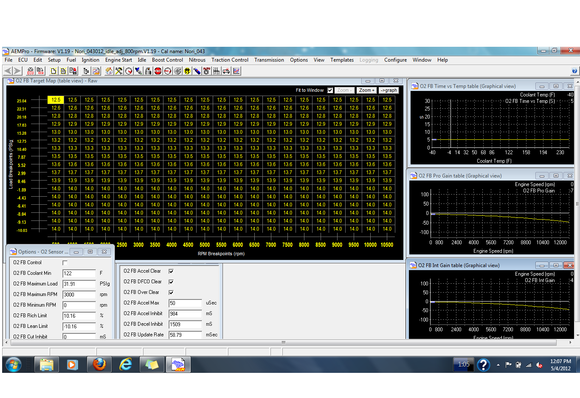Click the save page with red mark icon

[x=73, y=71]
